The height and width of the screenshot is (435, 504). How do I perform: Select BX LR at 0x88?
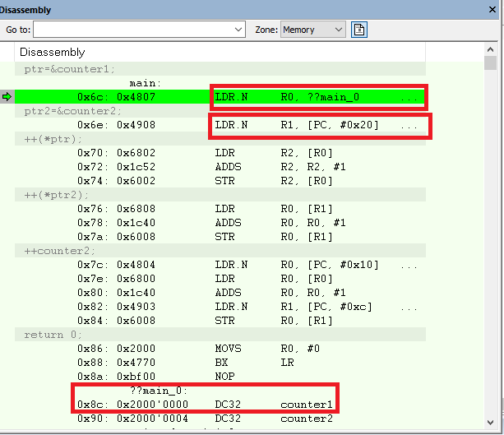click(220, 363)
